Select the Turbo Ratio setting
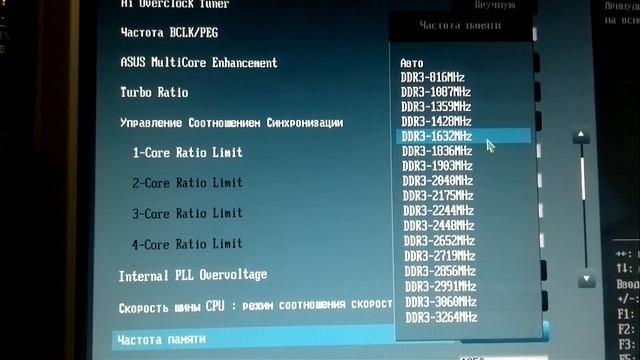The width and height of the screenshot is (640, 360). pos(154,92)
